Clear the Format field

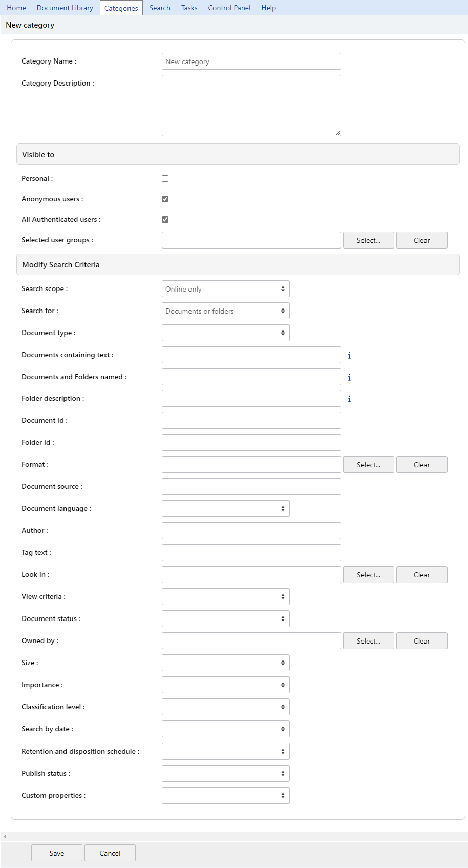click(422, 465)
